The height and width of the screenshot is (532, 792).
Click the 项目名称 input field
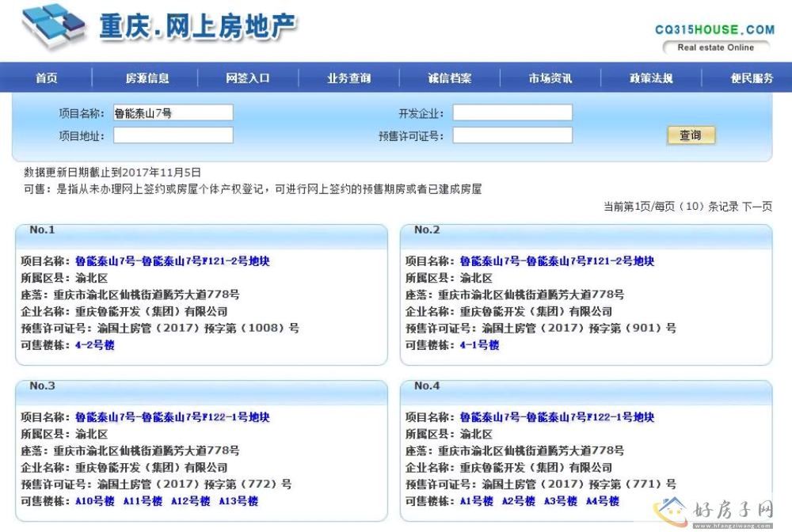(x=173, y=113)
